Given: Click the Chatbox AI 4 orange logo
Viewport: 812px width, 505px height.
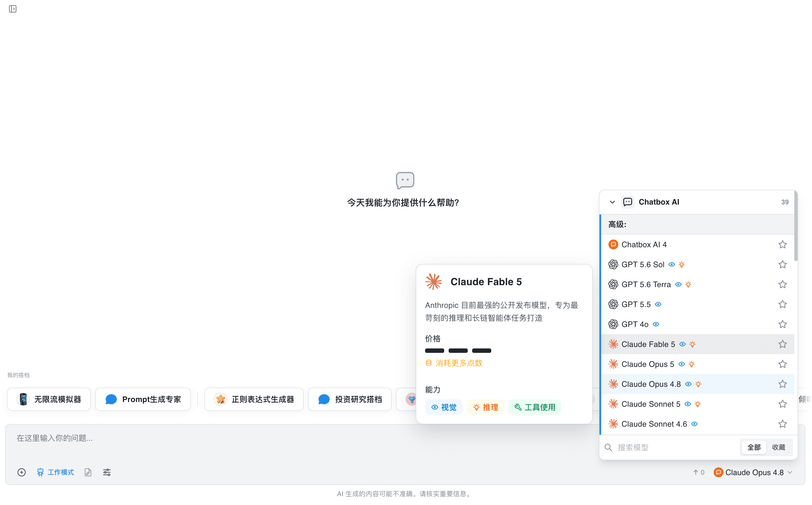Looking at the screenshot, I should [x=613, y=244].
